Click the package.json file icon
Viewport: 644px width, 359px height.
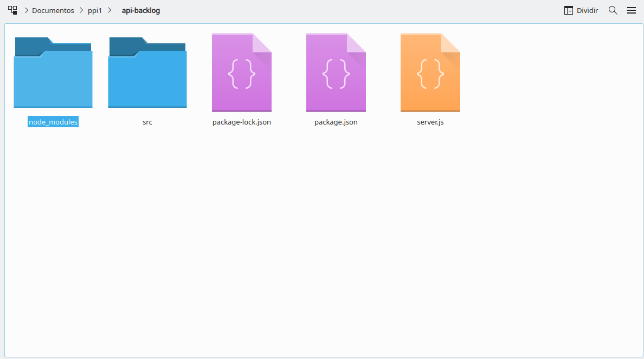[x=336, y=73]
